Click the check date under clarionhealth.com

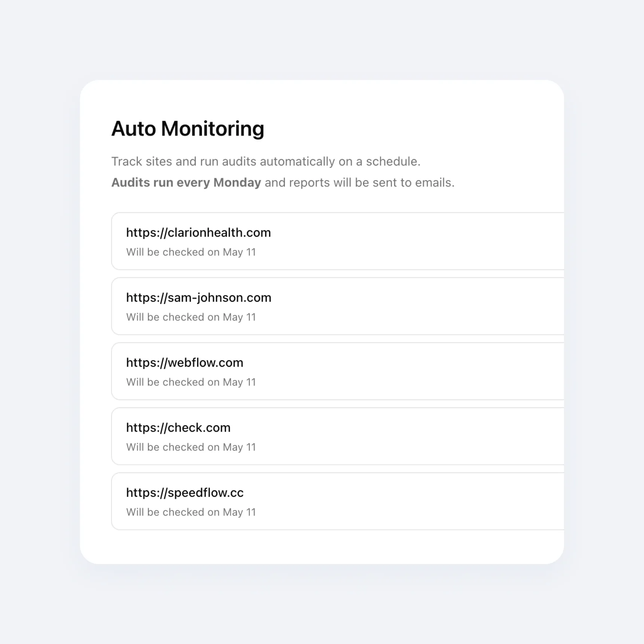[191, 252]
